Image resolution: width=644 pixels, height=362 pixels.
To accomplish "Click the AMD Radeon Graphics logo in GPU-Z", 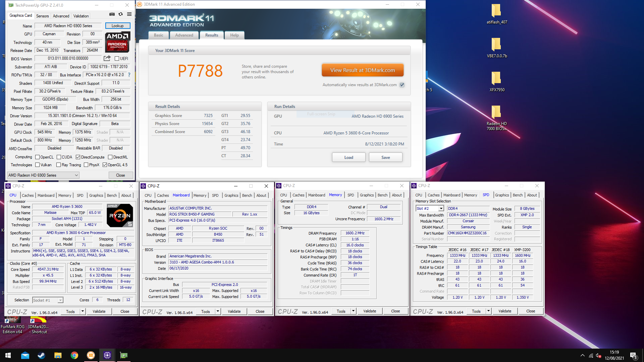I will (x=117, y=42).
